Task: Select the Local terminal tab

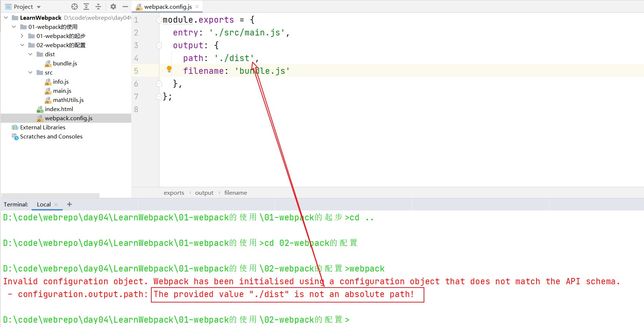Action: coord(44,204)
